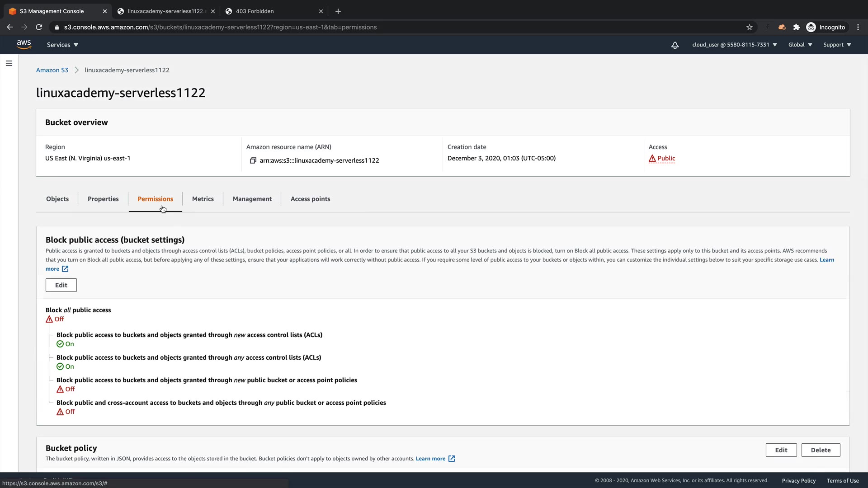This screenshot has width=868, height=488.
Task: Open a new browser tab
Action: [338, 11]
